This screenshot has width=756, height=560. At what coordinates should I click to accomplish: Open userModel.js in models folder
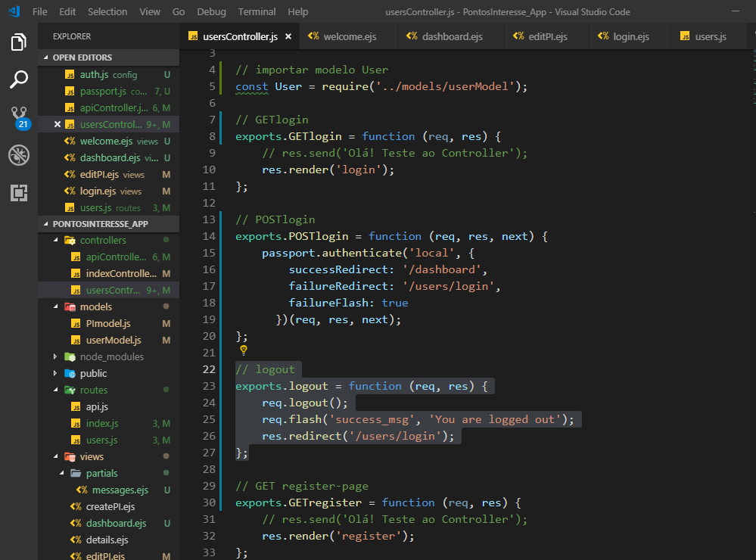coord(114,340)
